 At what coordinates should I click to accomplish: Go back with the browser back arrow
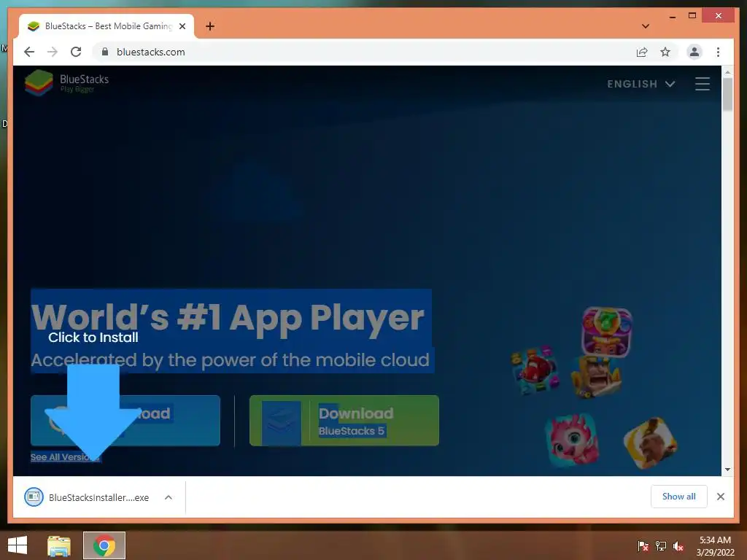(29, 52)
